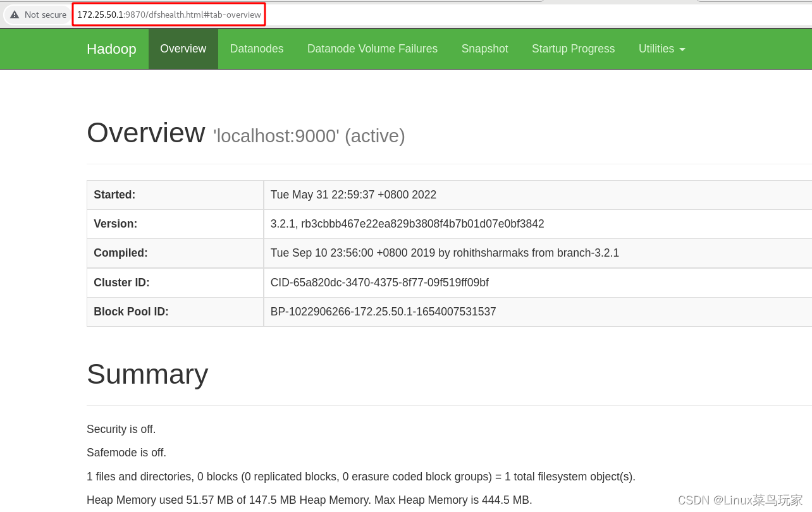Open the Overview tab

coord(183,49)
